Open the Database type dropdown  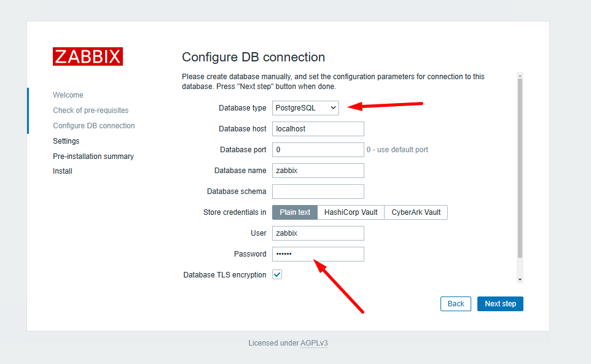coord(305,108)
